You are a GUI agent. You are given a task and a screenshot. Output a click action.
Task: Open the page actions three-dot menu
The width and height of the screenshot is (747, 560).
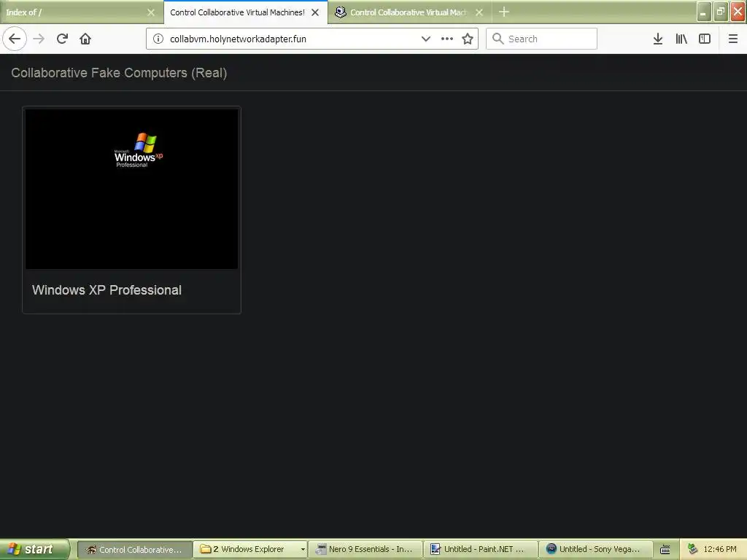pyautogui.click(x=447, y=39)
